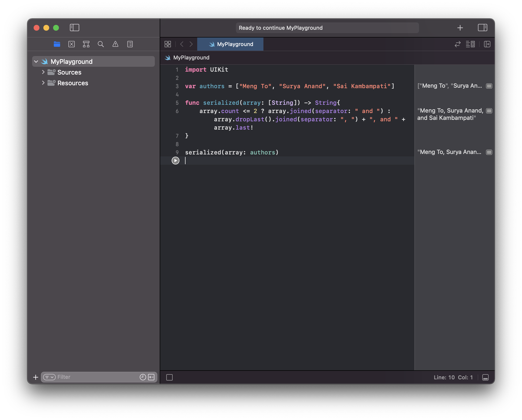The image size is (522, 420).
Task: Click the serialized(array: authors) call line
Action: coord(231,152)
